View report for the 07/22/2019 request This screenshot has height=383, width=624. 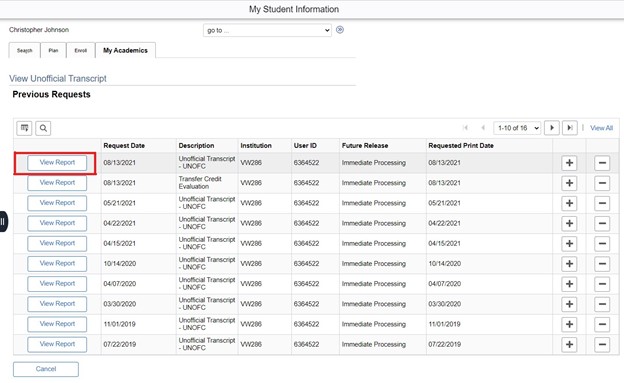point(57,344)
